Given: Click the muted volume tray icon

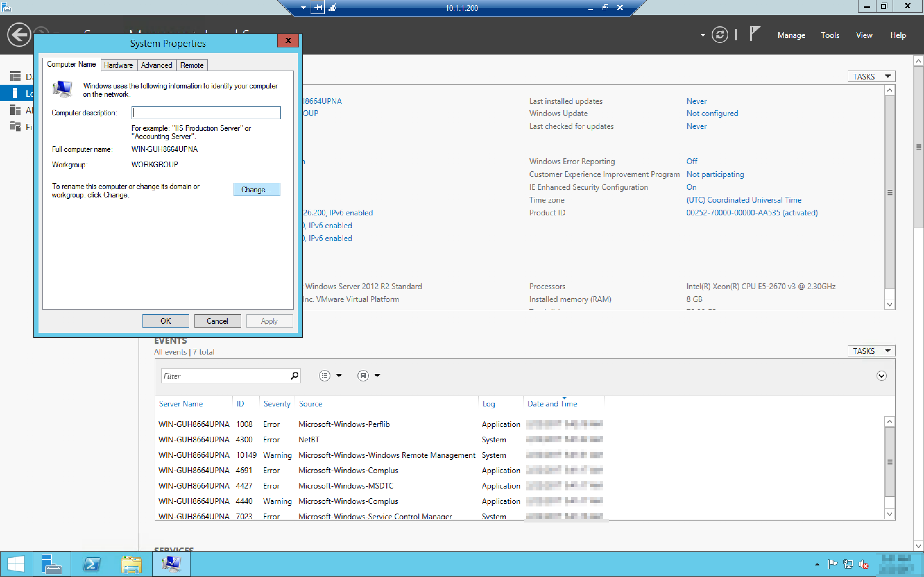Looking at the screenshot, I should click(x=863, y=564).
